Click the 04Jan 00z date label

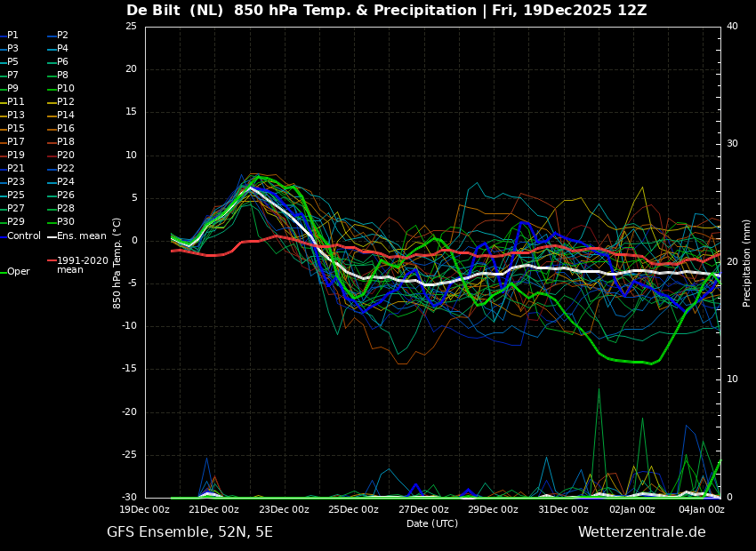coord(703,509)
